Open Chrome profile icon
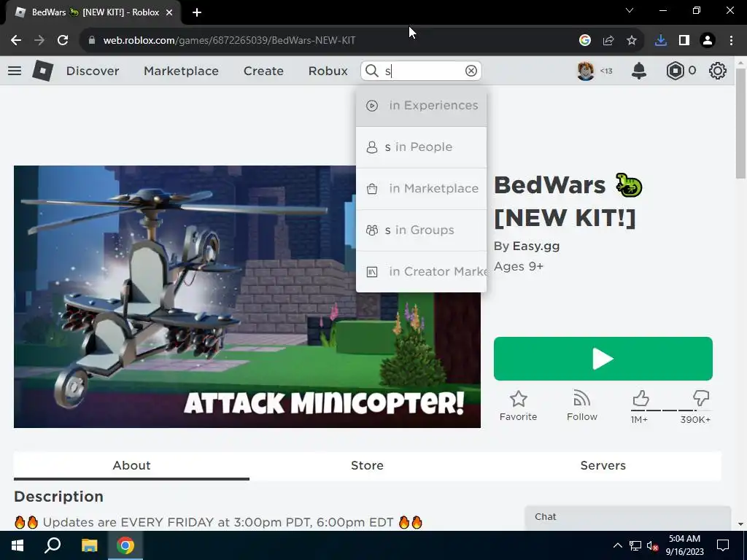The width and height of the screenshot is (747, 560). (708, 41)
